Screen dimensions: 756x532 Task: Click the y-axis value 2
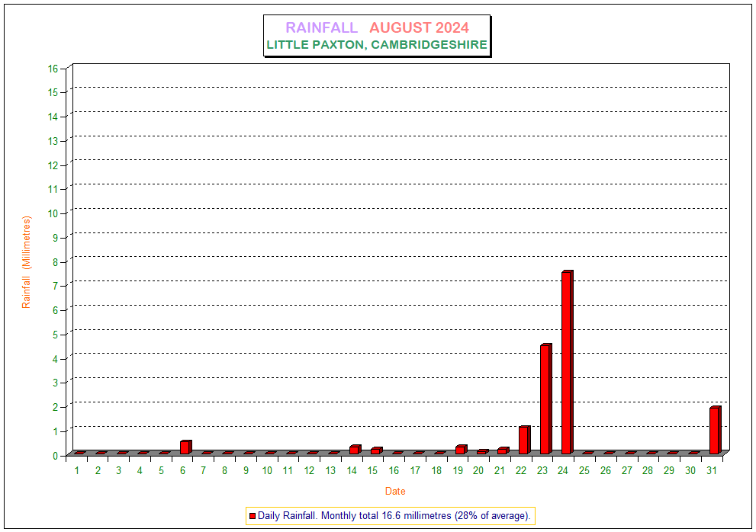click(56, 407)
